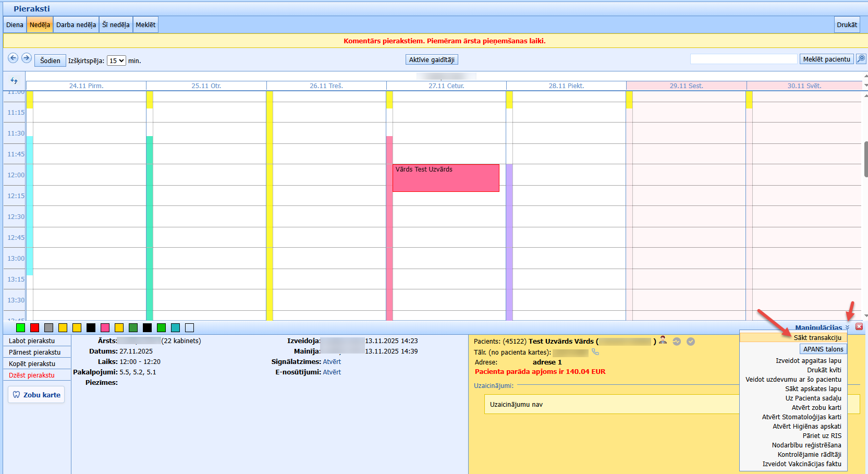Screen dimensions: 868x474
Task: Select the 24.11 Pirm. day header
Action: pos(86,86)
